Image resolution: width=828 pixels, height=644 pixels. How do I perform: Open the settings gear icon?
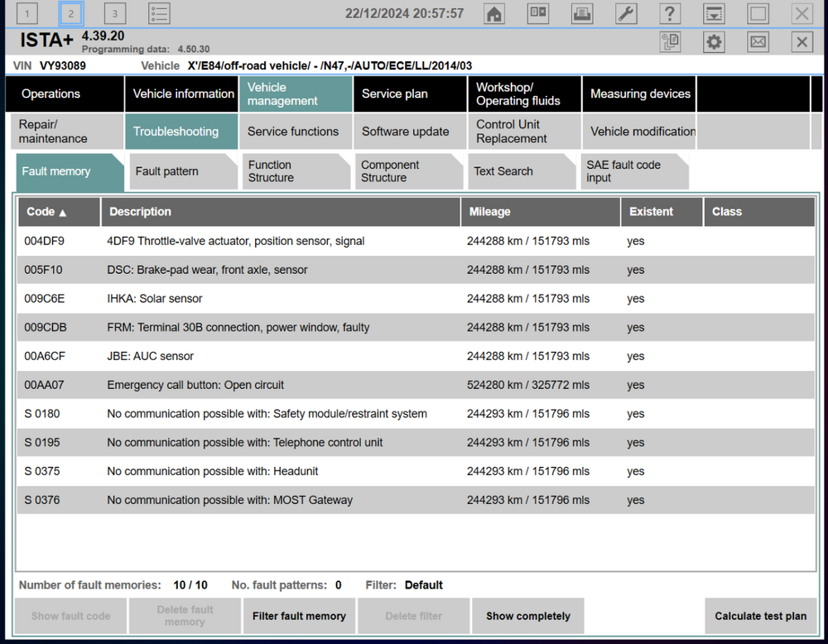click(714, 41)
